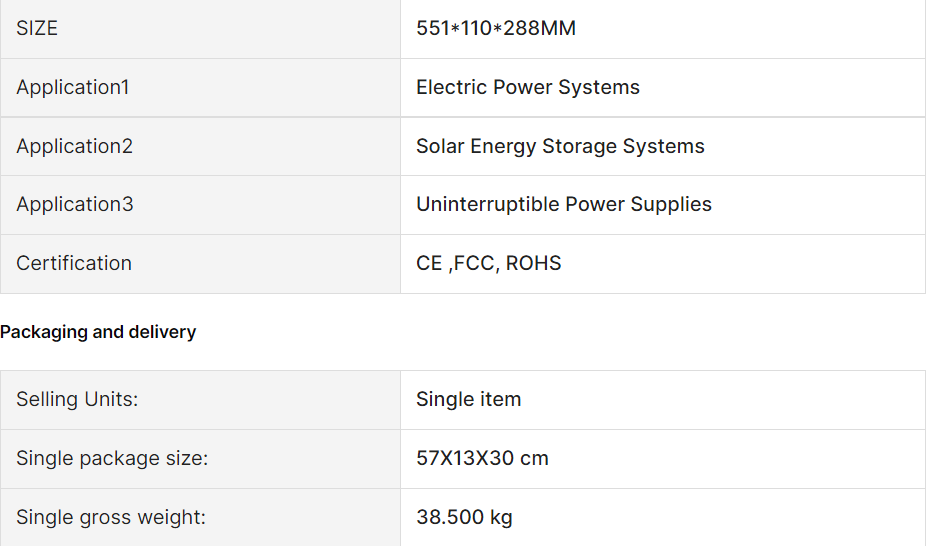Select the Uninterruptible Power Supplies value
Viewport: 926px width, 546px height.
tap(564, 204)
